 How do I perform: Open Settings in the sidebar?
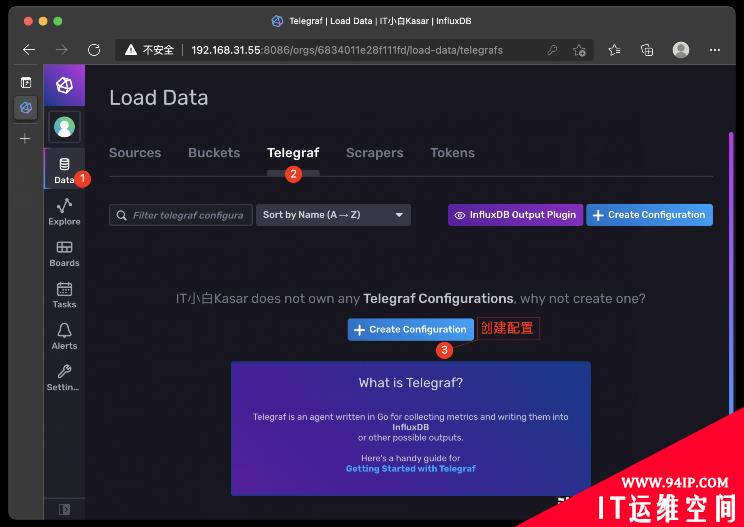[x=64, y=377]
